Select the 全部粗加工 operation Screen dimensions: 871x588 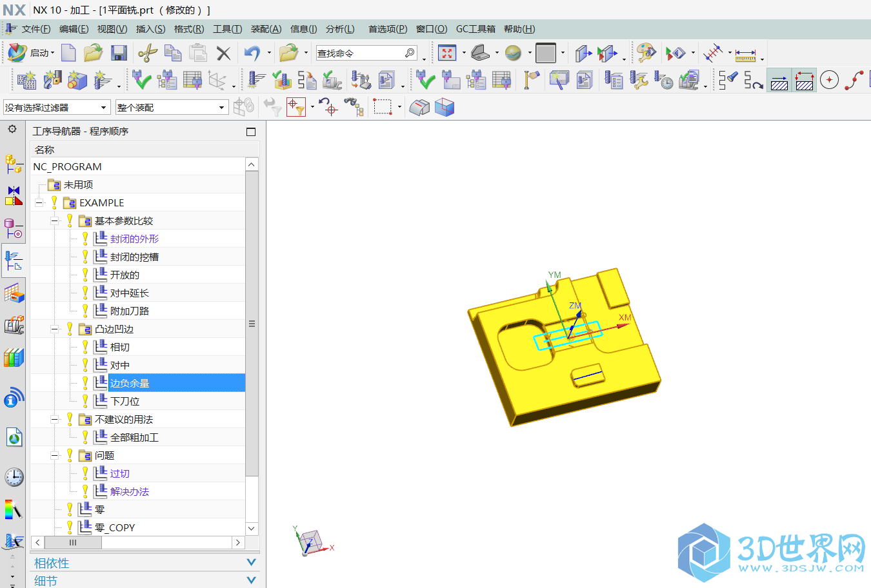pyautogui.click(x=134, y=437)
